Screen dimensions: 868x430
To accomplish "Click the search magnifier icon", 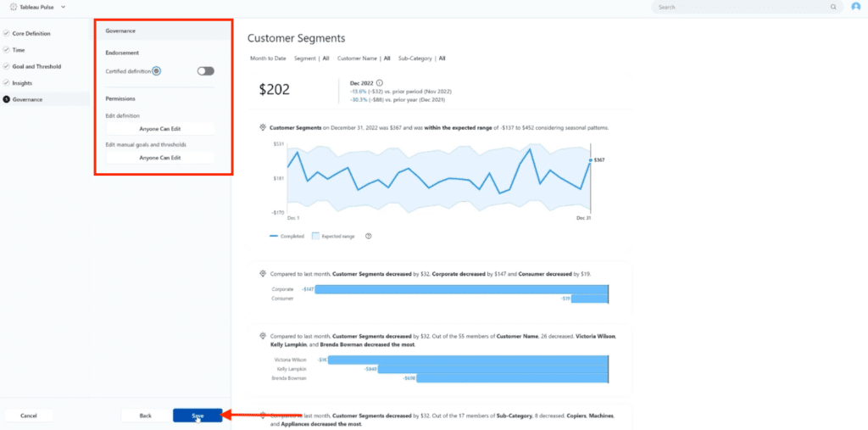I will tap(833, 7).
